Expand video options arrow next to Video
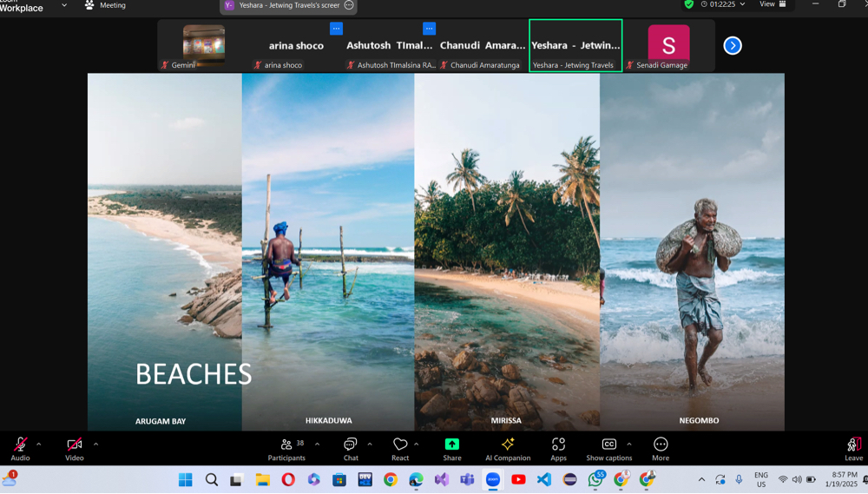Screen dimensions: 868x494 [95, 444]
